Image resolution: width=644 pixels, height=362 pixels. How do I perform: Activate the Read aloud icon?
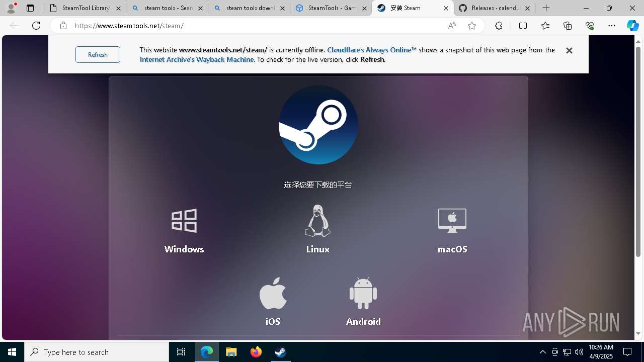(x=452, y=26)
